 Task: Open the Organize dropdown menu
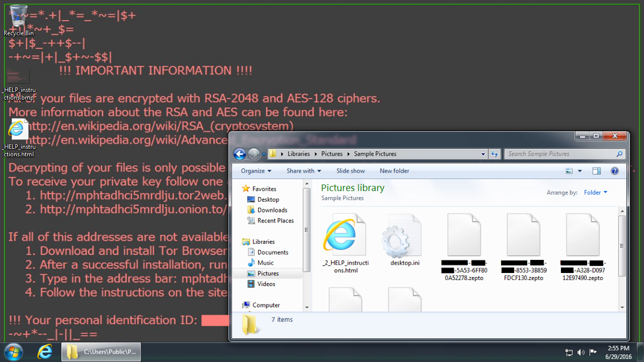click(256, 171)
